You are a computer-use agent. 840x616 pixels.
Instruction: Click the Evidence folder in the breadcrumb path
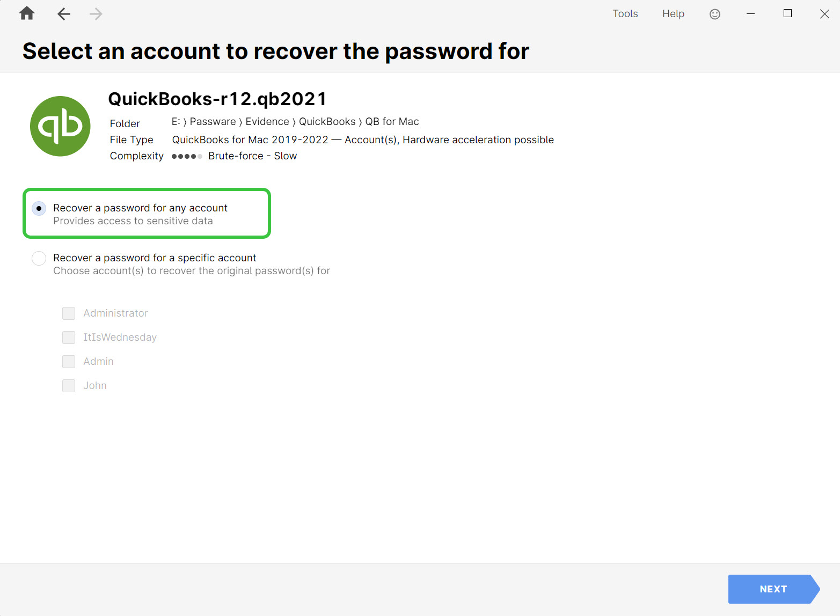(x=267, y=121)
